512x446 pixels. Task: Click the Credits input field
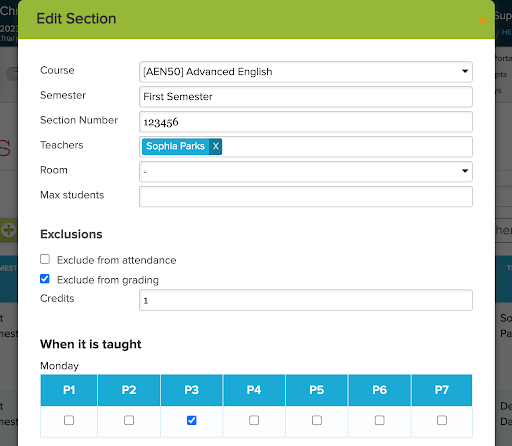306,300
